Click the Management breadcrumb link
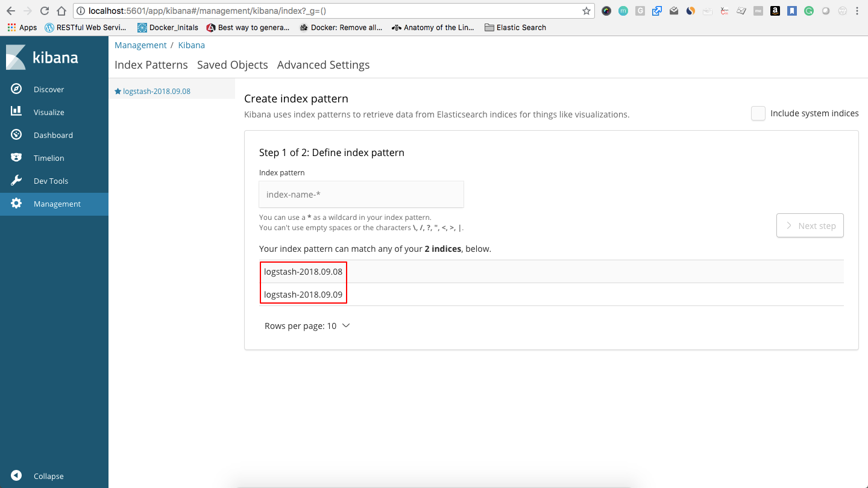 pos(140,45)
